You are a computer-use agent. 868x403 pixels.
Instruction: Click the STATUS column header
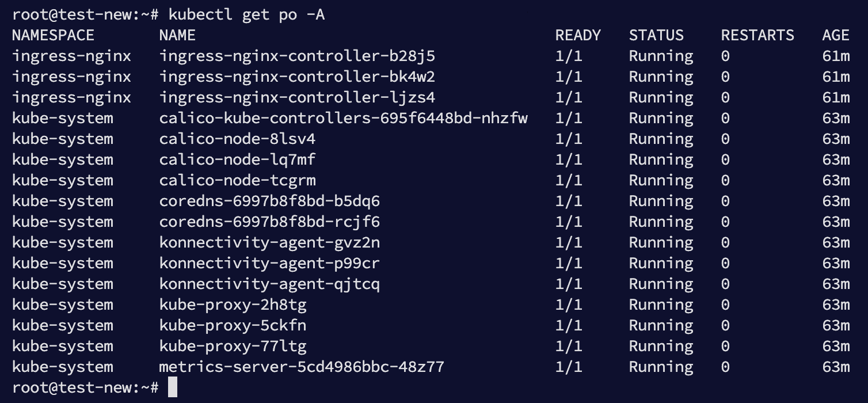(x=656, y=35)
